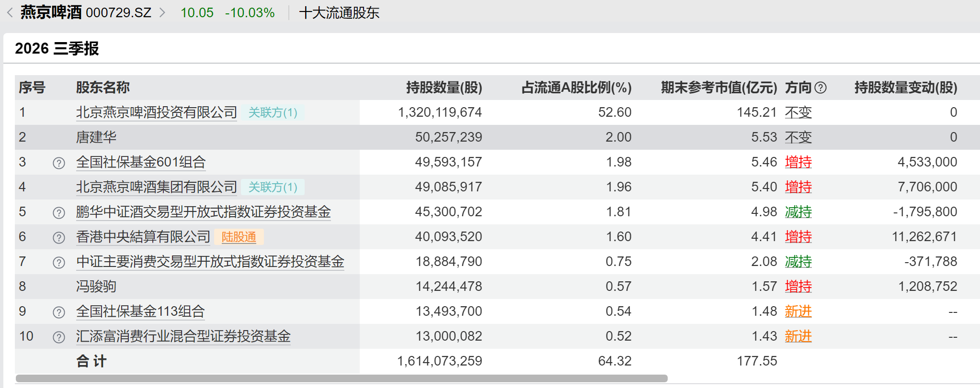Click question icon beside 中证主要消费 fund
Screen dimensions: 980x388
[58, 263]
